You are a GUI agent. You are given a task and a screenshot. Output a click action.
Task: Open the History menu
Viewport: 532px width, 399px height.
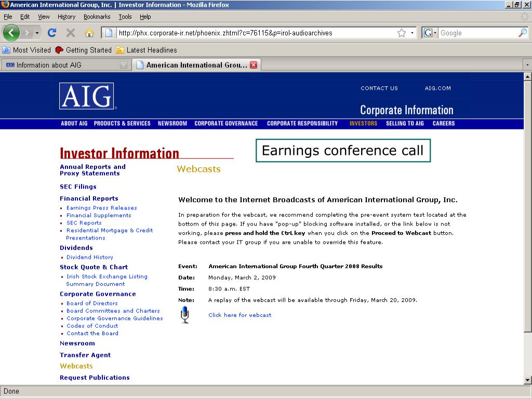coord(66,17)
